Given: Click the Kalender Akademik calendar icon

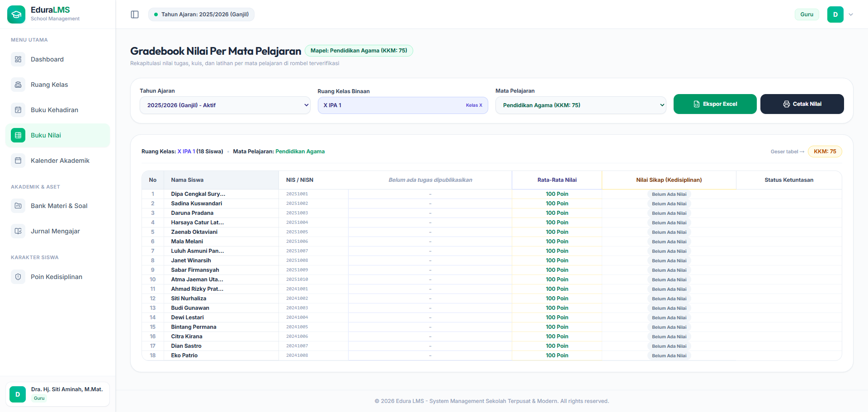Looking at the screenshot, I should coord(18,161).
